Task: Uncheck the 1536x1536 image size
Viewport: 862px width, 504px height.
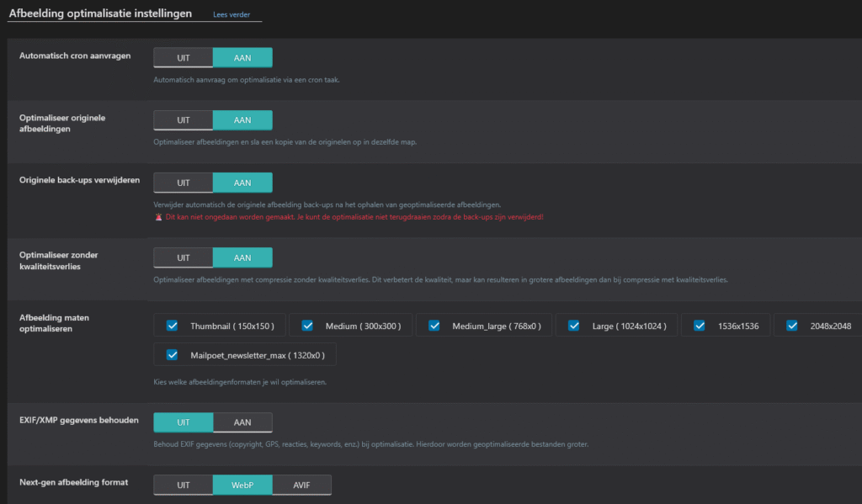Action: [x=700, y=326]
